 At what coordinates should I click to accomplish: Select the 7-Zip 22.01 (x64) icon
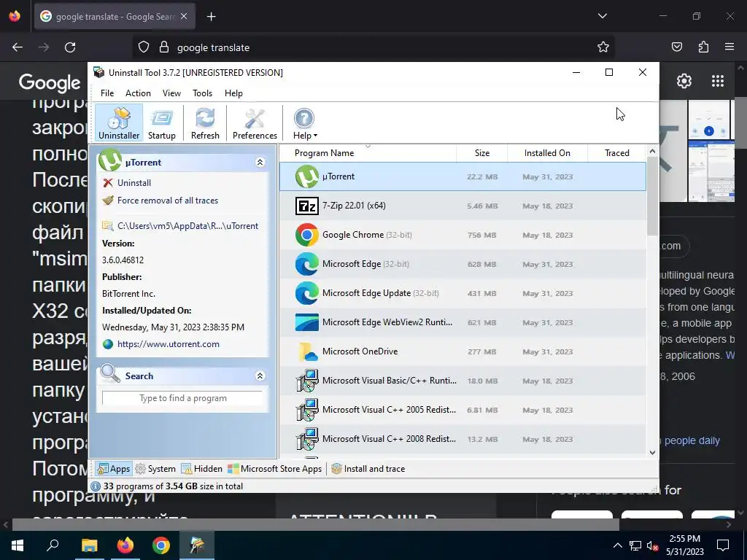(307, 206)
